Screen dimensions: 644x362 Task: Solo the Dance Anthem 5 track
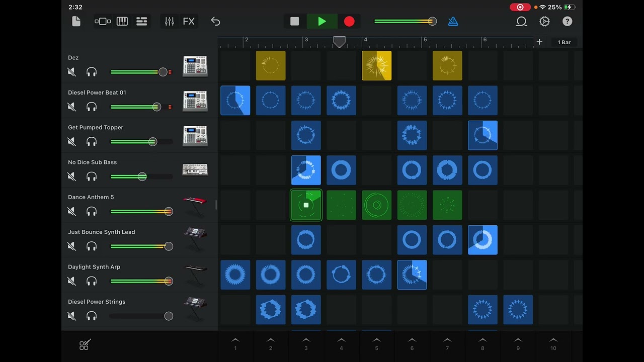pyautogui.click(x=92, y=212)
